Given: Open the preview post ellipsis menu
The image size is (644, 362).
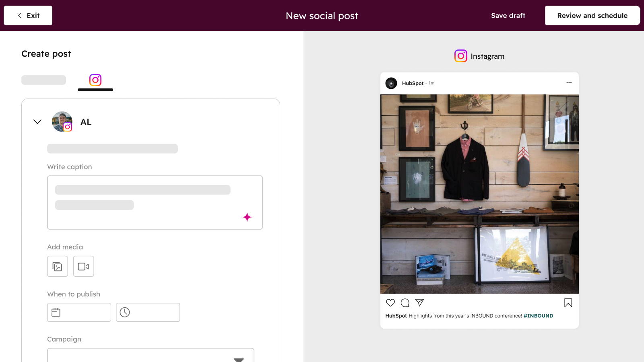Looking at the screenshot, I should point(569,82).
